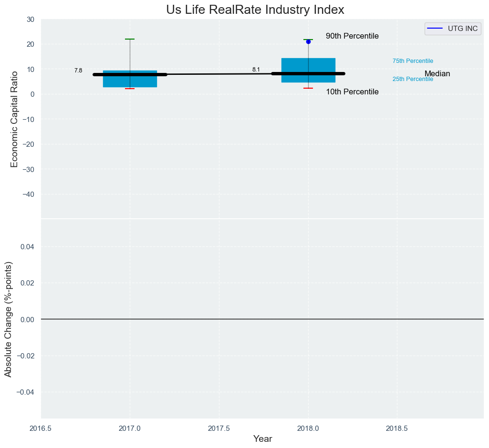The height and width of the screenshot is (448, 489).
Task: Select the 10th Percentile annotation label
Action: pyautogui.click(x=352, y=92)
